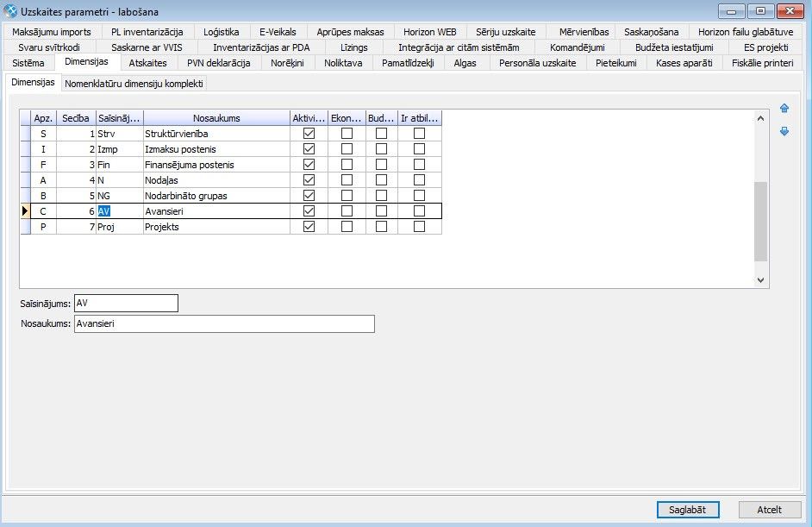
Task: Click Atcelt button to cancel
Action: click(x=769, y=510)
